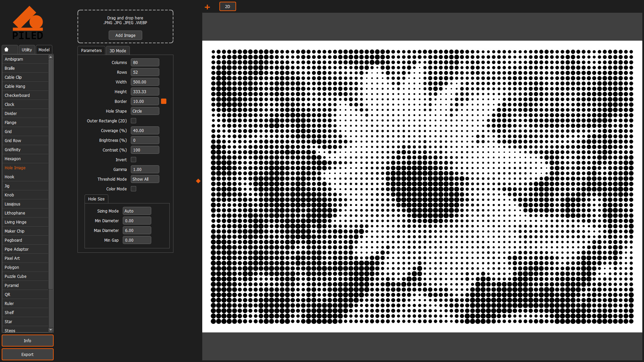Select the Utility tab

[26, 49]
